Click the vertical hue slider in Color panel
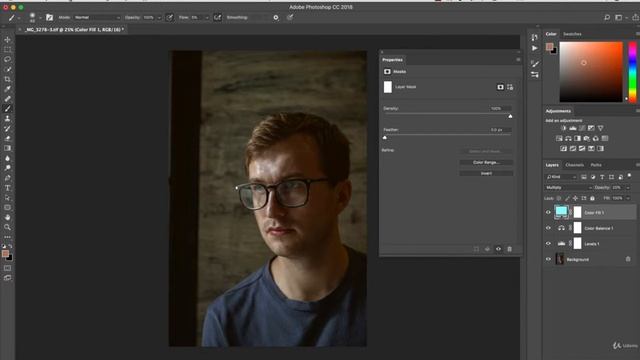Screen dimensions: 640x360 click(632, 72)
